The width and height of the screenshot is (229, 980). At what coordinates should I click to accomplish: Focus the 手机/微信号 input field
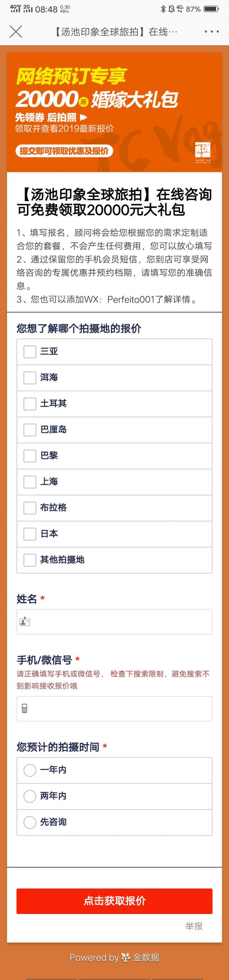click(x=118, y=708)
